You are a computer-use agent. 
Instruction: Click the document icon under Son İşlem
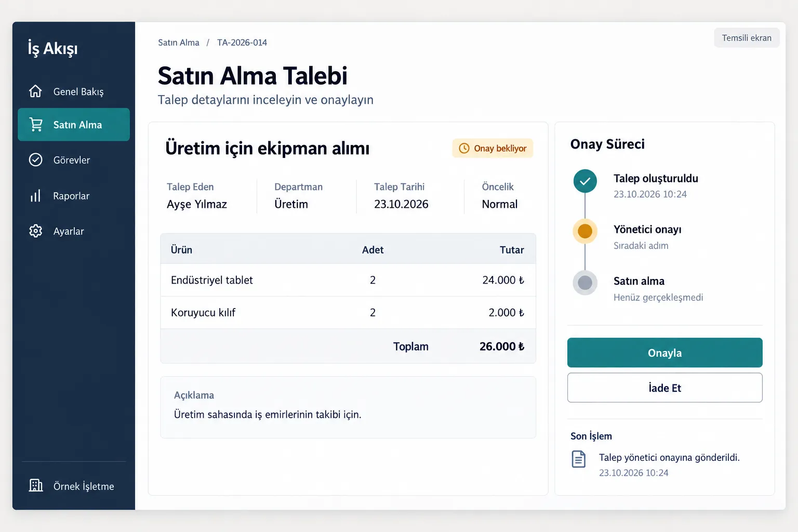(x=579, y=459)
